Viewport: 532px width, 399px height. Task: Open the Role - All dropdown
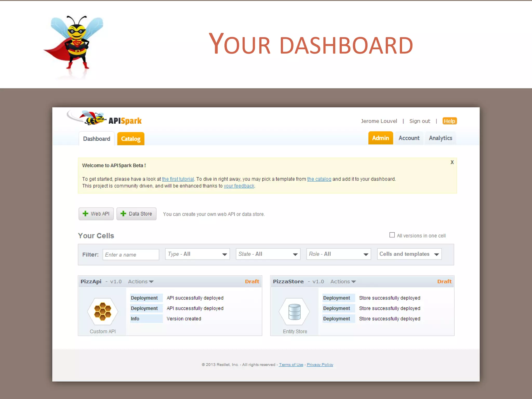tap(339, 254)
